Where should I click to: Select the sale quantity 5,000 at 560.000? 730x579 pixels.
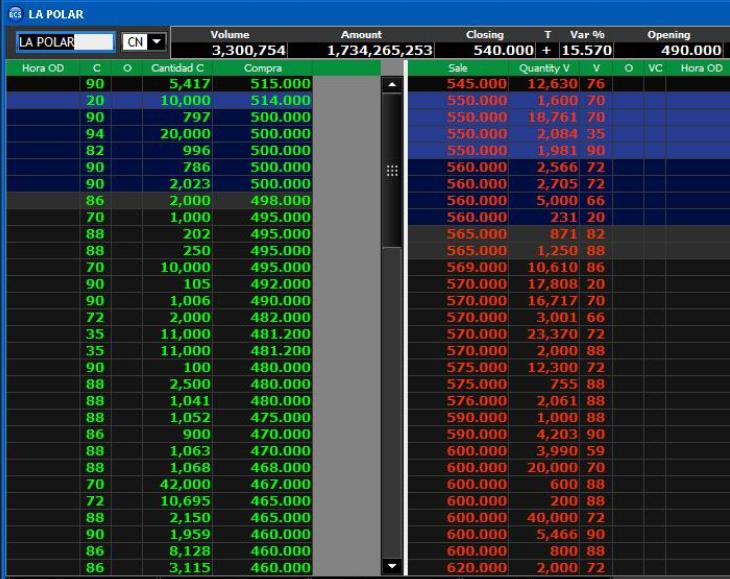tap(557, 201)
